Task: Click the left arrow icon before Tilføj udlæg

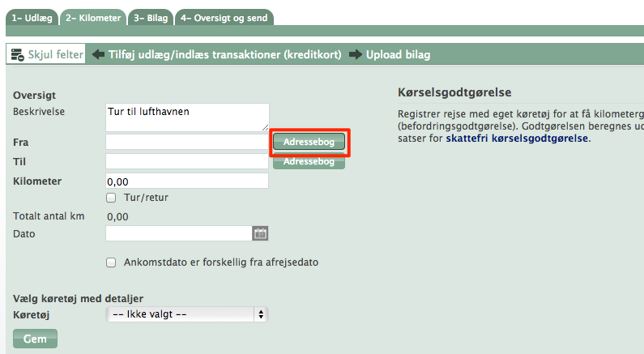Action: [98, 54]
